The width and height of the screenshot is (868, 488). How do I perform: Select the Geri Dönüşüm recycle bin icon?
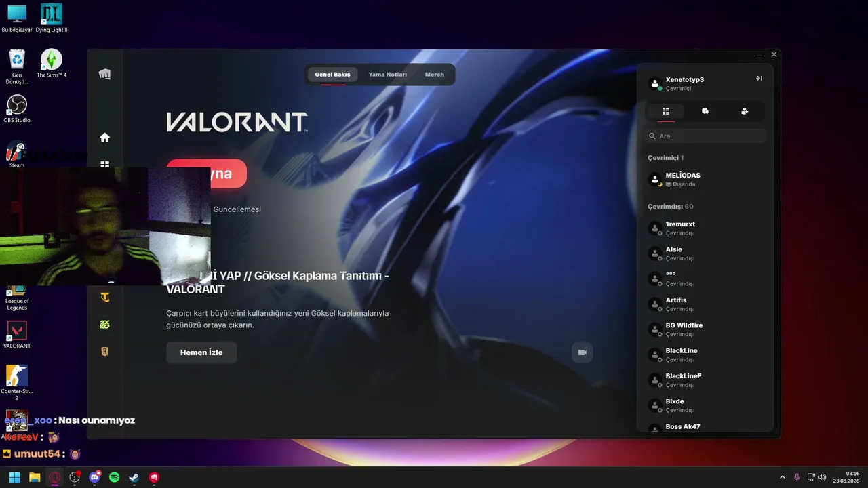(x=17, y=66)
